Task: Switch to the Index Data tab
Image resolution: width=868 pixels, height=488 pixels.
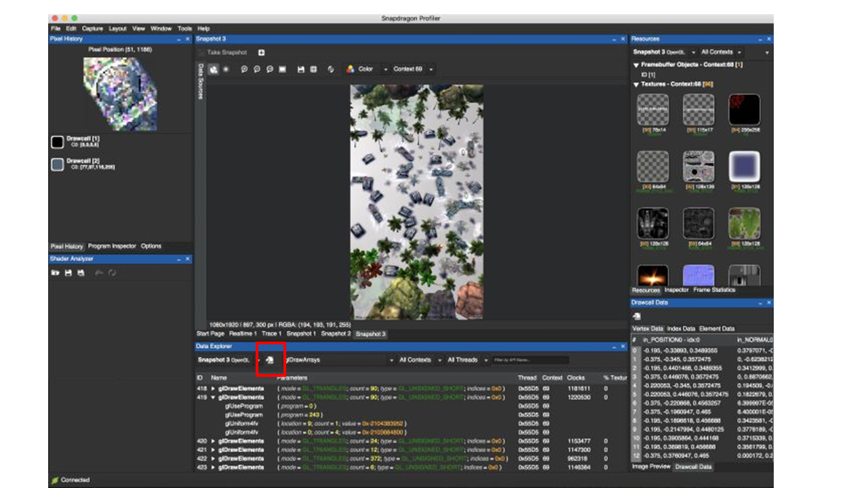Action: pyautogui.click(x=681, y=329)
